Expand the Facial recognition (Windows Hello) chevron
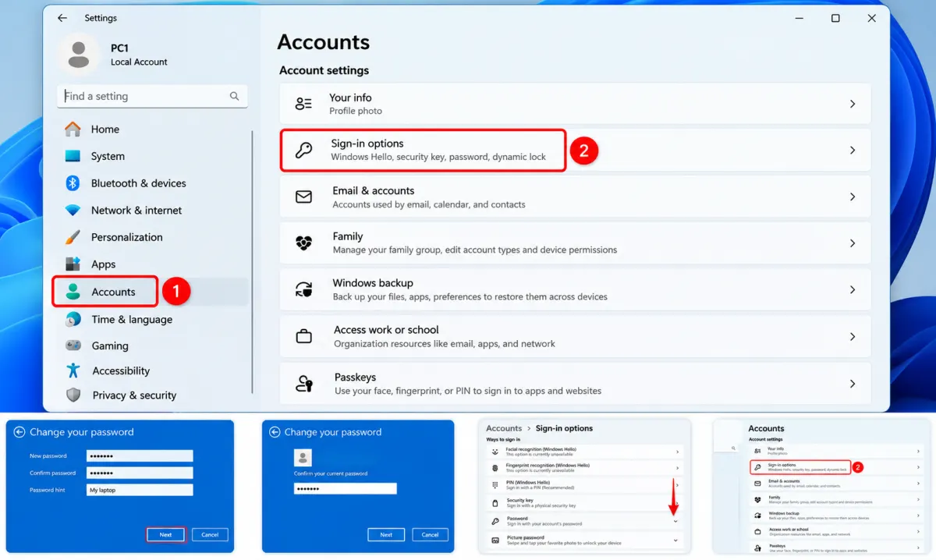 click(x=677, y=452)
